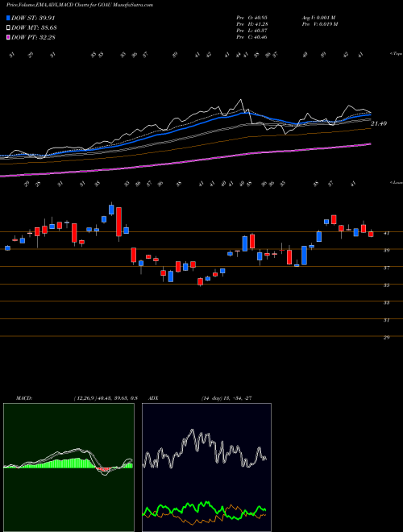The image size is (403, 532).
Task: Click the Pre O: 40.93 value
Action: click(252, 18)
